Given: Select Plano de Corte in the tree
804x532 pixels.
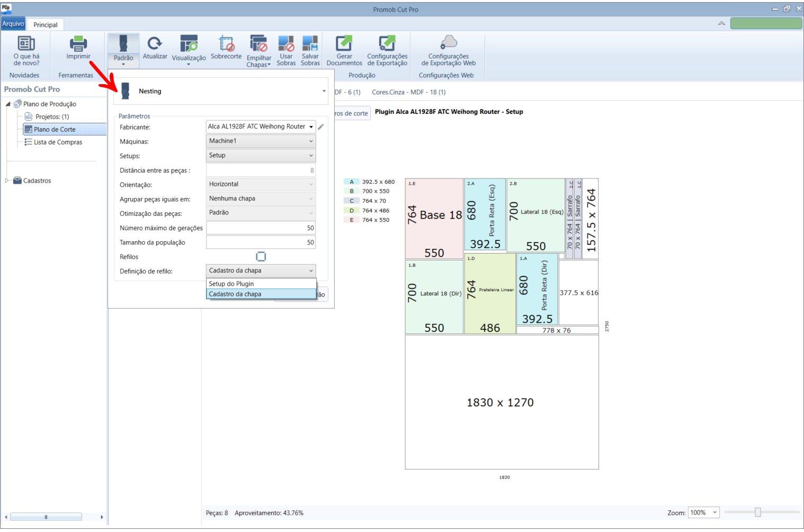Looking at the screenshot, I should coord(55,130).
